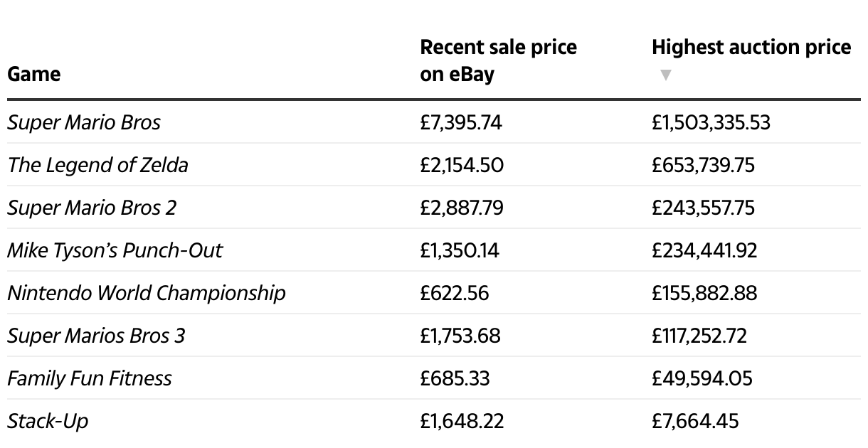Click the £7,664.45 Stack-Up auction price

[695, 421]
